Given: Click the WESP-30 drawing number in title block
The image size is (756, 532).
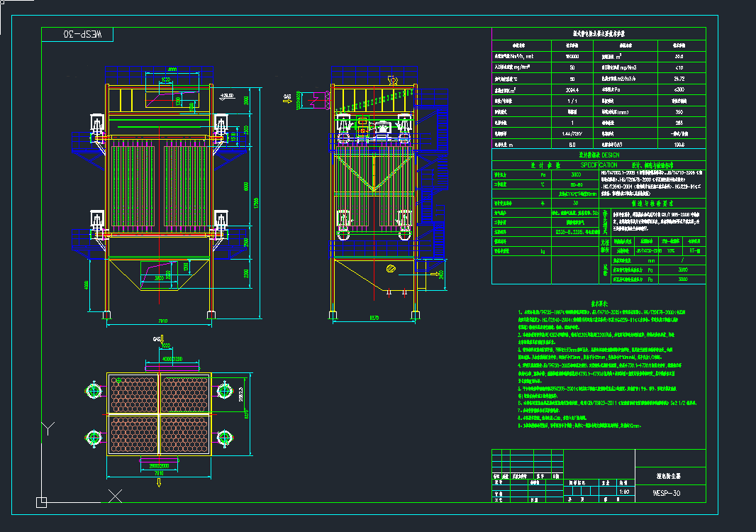Looking at the screenshot, I should click(x=666, y=493).
